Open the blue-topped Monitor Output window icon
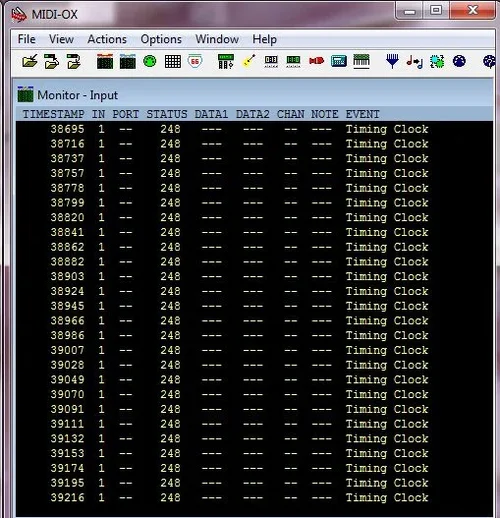The width and height of the screenshot is (500, 518). [x=128, y=61]
